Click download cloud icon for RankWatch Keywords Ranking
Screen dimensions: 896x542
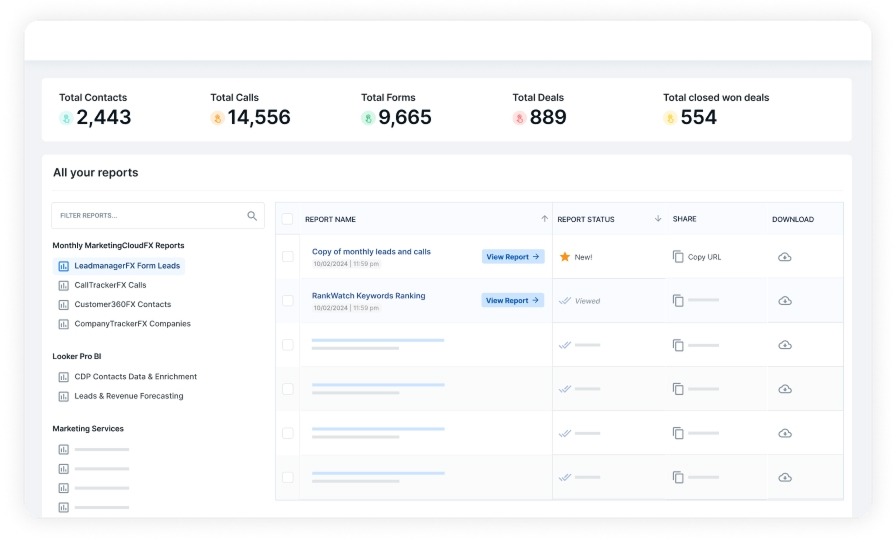[x=785, y=301]
